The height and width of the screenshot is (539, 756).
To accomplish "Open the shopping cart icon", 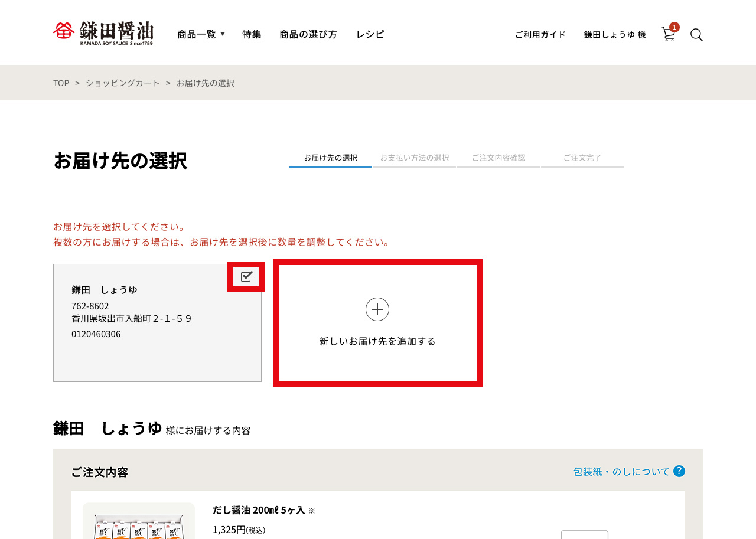I will pos(669,34).
